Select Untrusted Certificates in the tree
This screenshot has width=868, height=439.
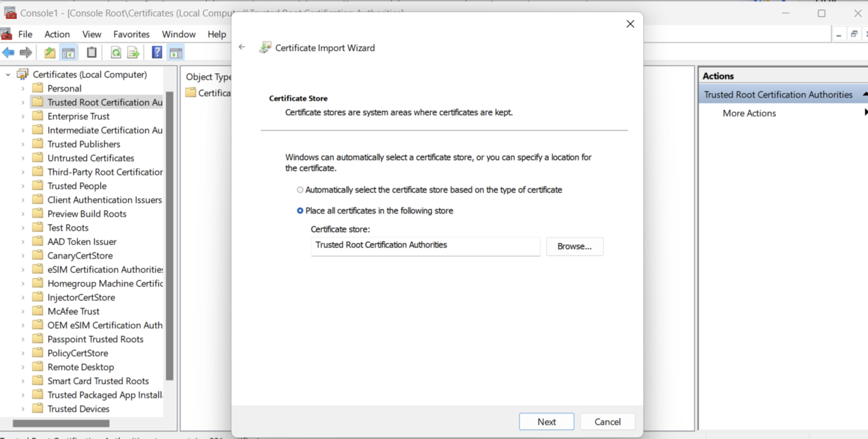click(x=91, y=158)
